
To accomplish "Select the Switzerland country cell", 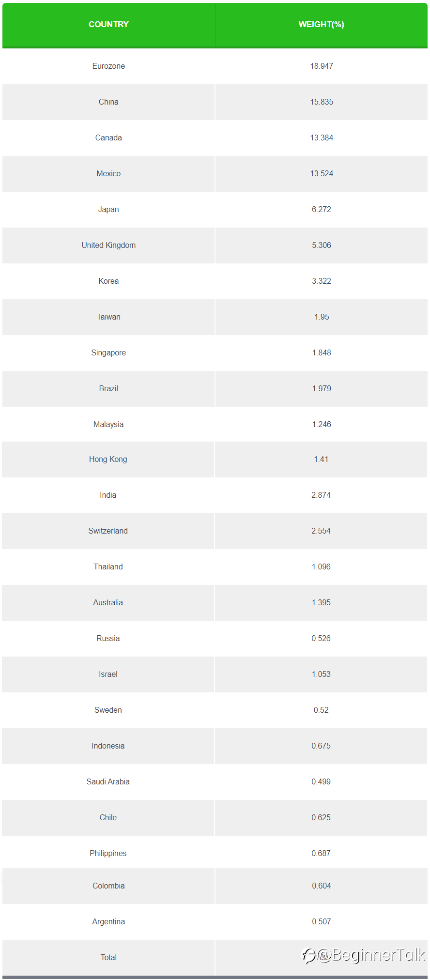I will (108, 531).
